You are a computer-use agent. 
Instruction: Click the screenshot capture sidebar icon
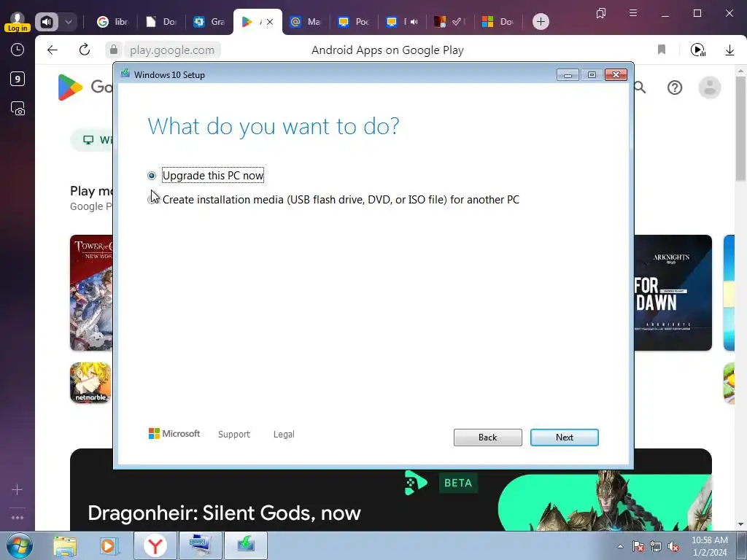[18, 109]
